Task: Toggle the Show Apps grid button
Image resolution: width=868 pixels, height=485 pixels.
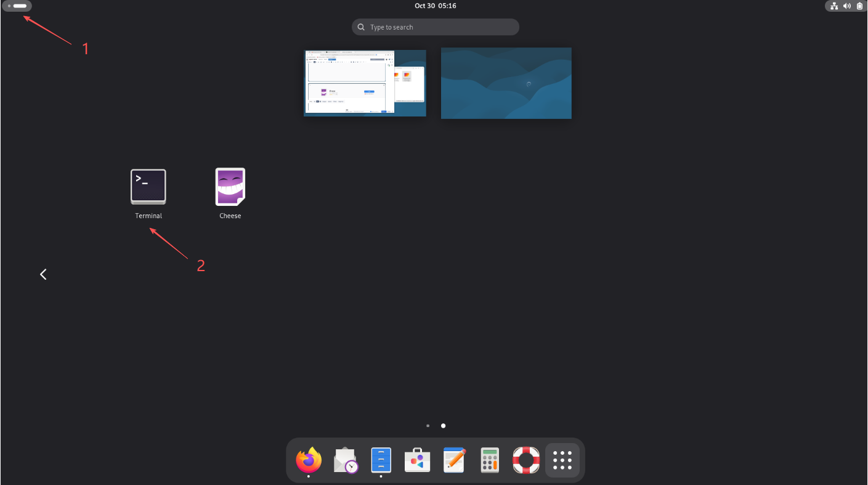Action: [562, 460]
